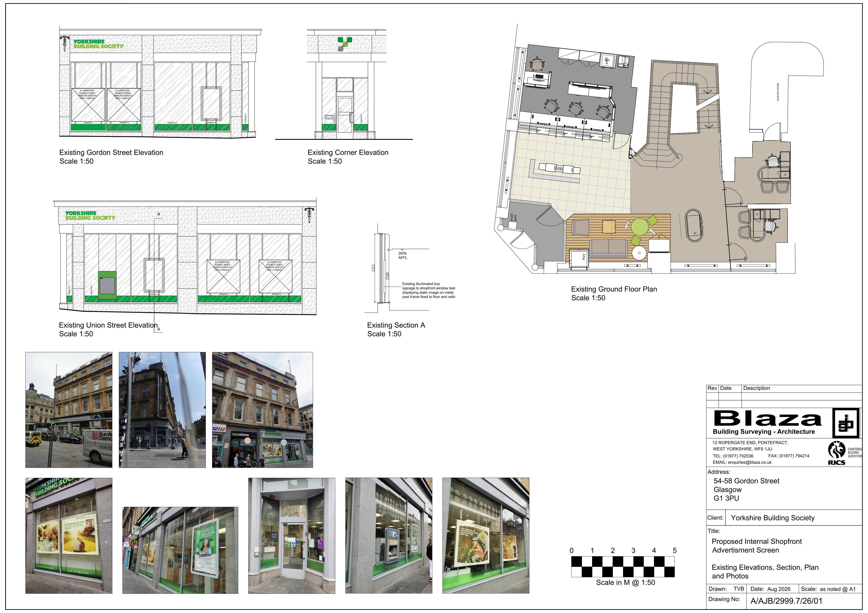Open the ATM window photo
This screenshot has width=868, height=613.
click(x=389, y=535)
